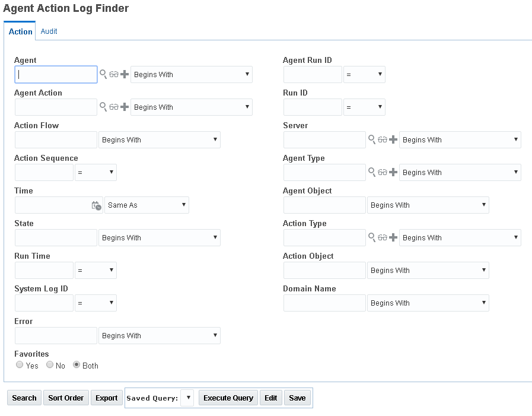Click into the Domain Name text field
Viewport: 532px width, 416px height.
(324, 303)
